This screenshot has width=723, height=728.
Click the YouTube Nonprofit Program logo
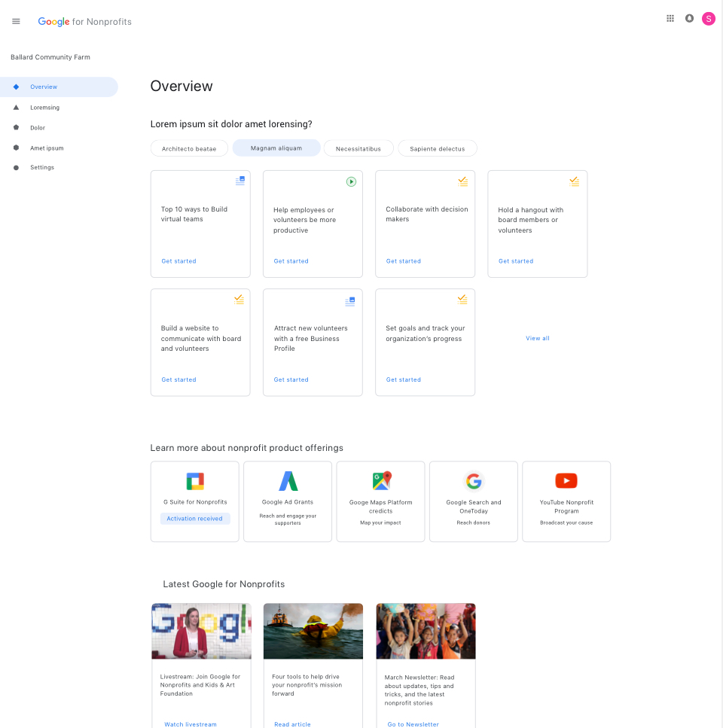(566, 480)
